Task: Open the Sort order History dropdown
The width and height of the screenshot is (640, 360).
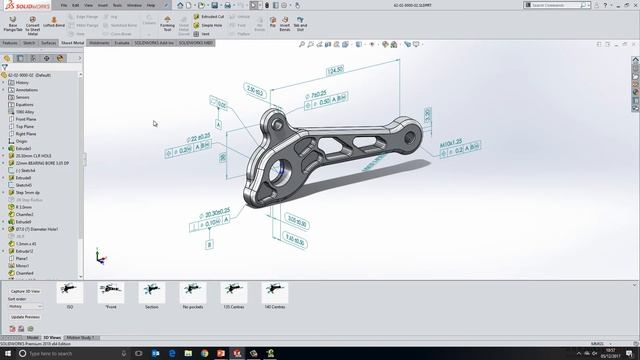Action: tap(25, 306)
